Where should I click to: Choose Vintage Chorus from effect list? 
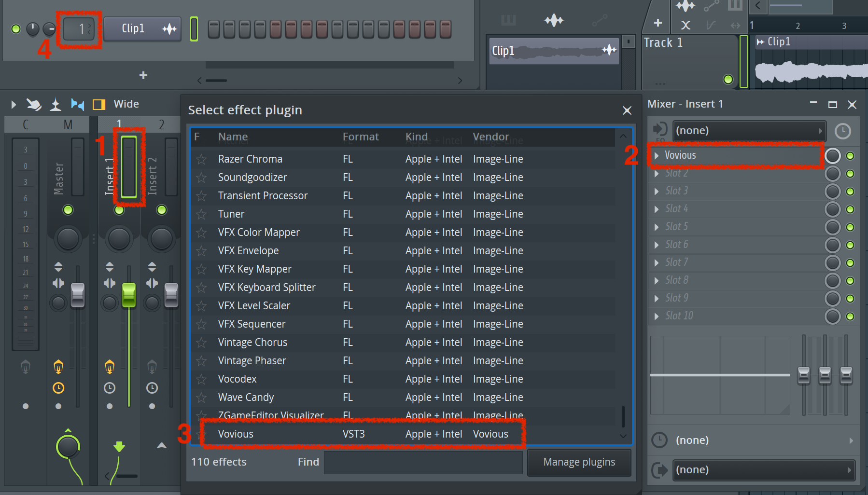pyautogui.click(x=252, y=343)
